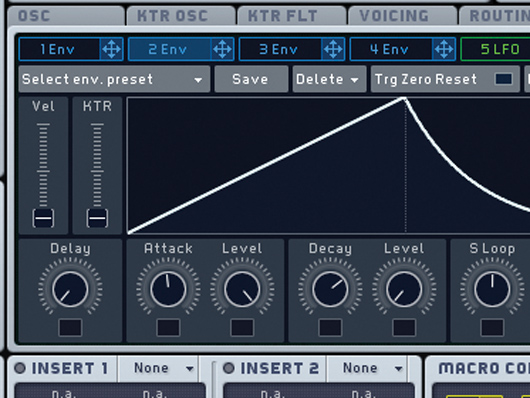Click the Delay knob

pos(70,289)
